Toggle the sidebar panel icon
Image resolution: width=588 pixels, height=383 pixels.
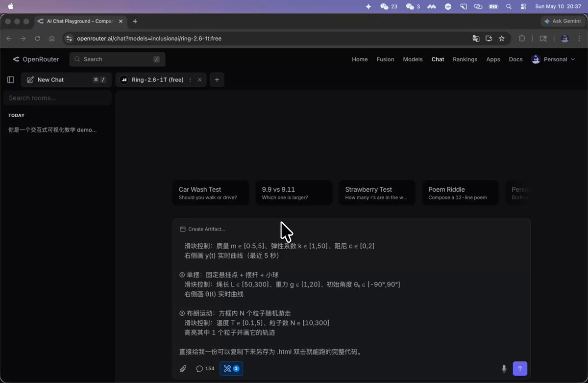(11, 79)
